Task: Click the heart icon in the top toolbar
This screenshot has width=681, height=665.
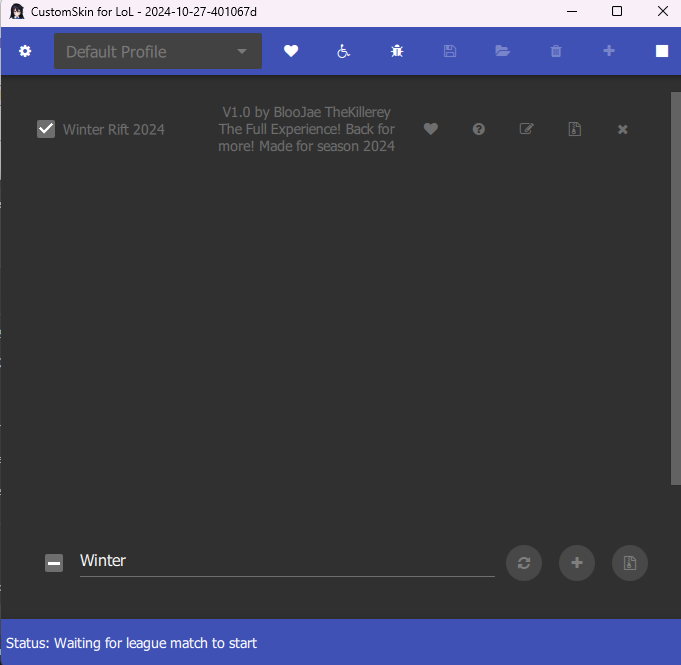Action: pos(291,52)
